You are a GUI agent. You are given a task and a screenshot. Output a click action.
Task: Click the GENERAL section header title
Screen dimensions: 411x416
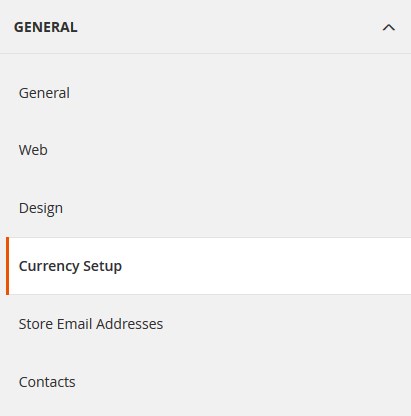(x=46, y=27)
